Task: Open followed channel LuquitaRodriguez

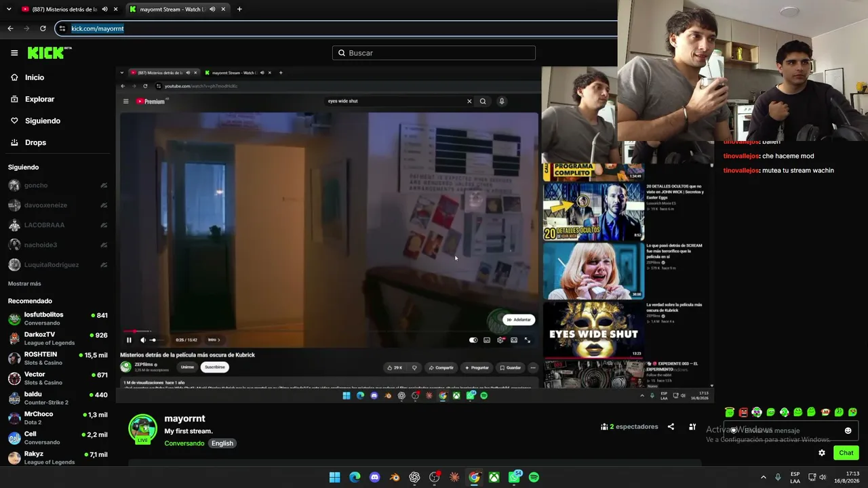Action: [57, 264]
